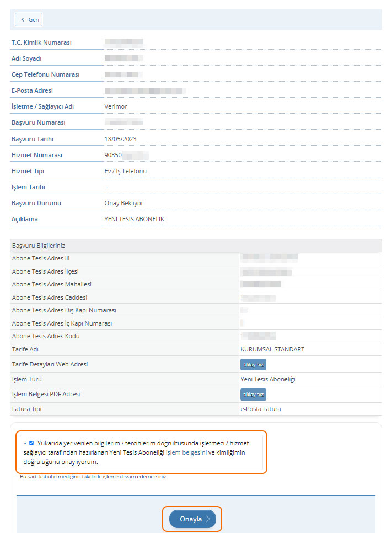Click the İşlem Türü row label
This screenshot has width=392, height=533.
pyautogui.click(x=27, y=379)
